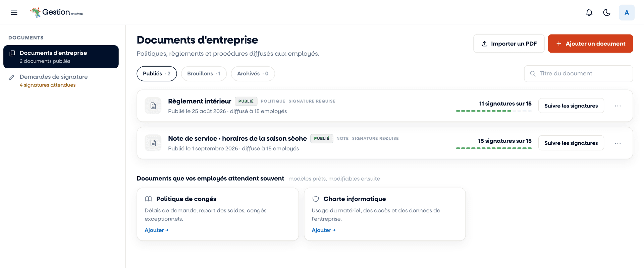644x268 pixels.
Task: Open Note de service horaires de la saison sèche
Action: point(237,138)
